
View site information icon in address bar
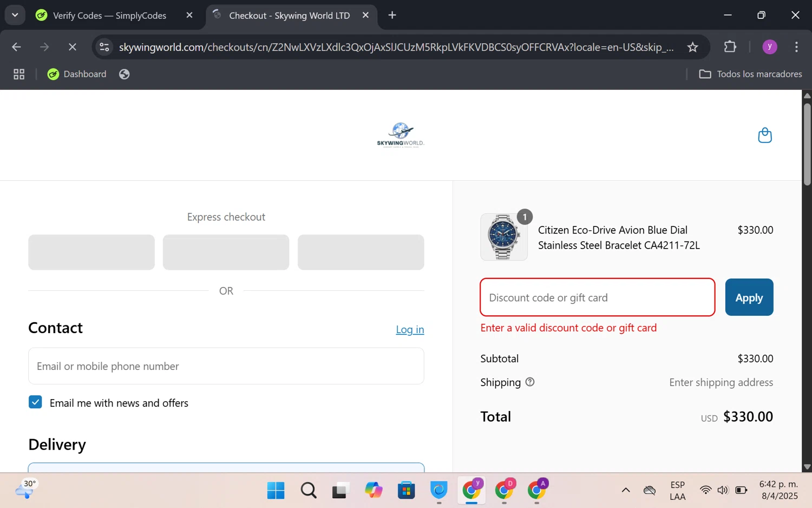(x=104, y=47)
